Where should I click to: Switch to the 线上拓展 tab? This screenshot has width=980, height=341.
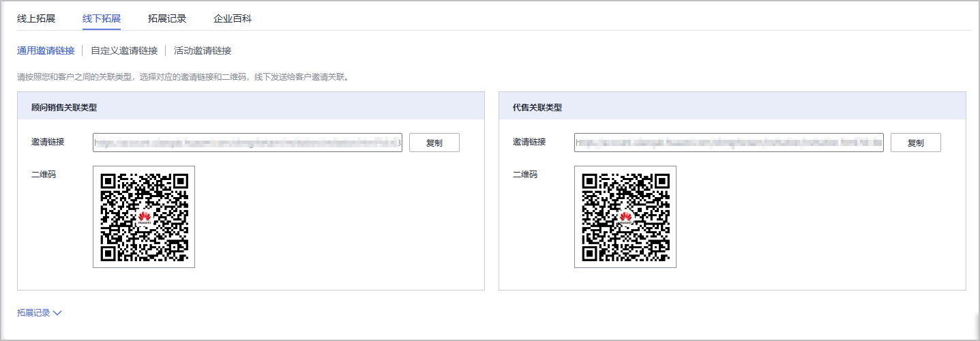pyautogui.click(x=36, y=19)
